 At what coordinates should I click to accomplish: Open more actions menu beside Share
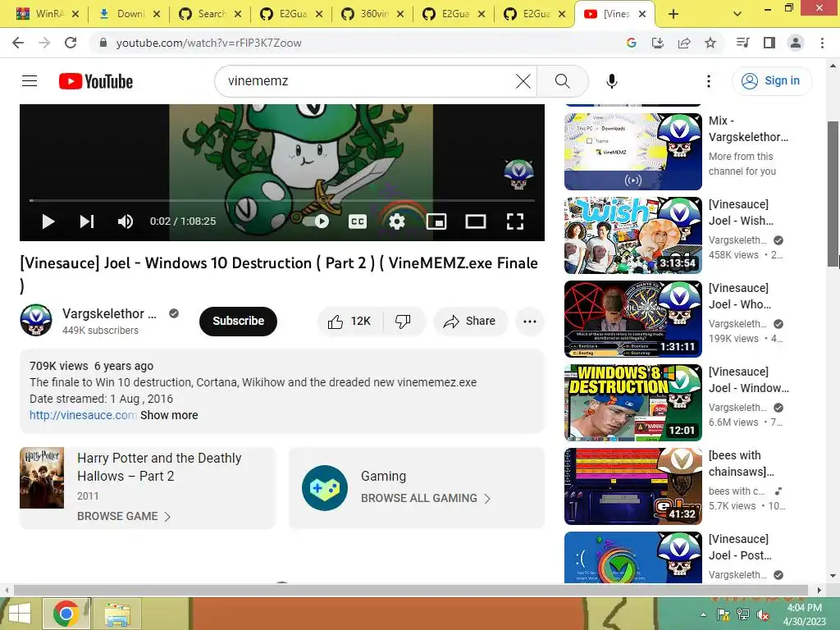pyautogui.click(x=530, y=322)
